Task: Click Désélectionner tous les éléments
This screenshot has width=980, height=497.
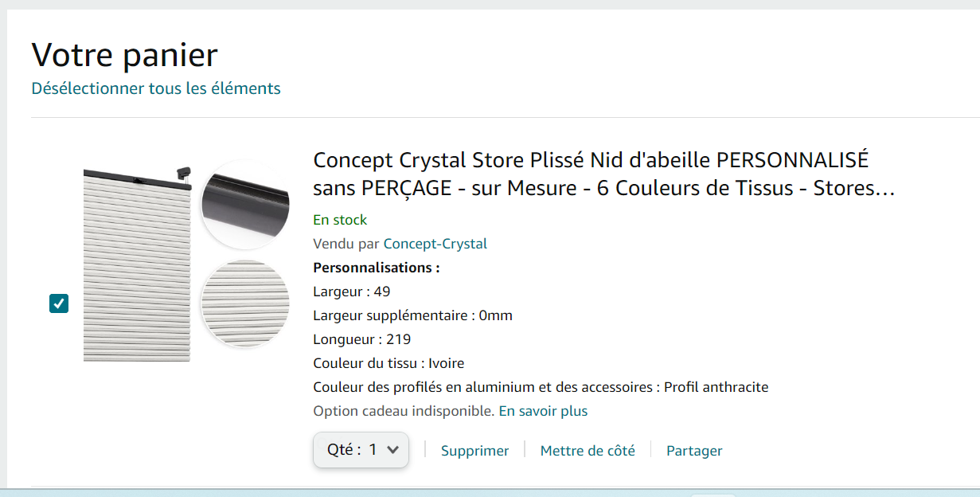Action: [x=155, y=88]
